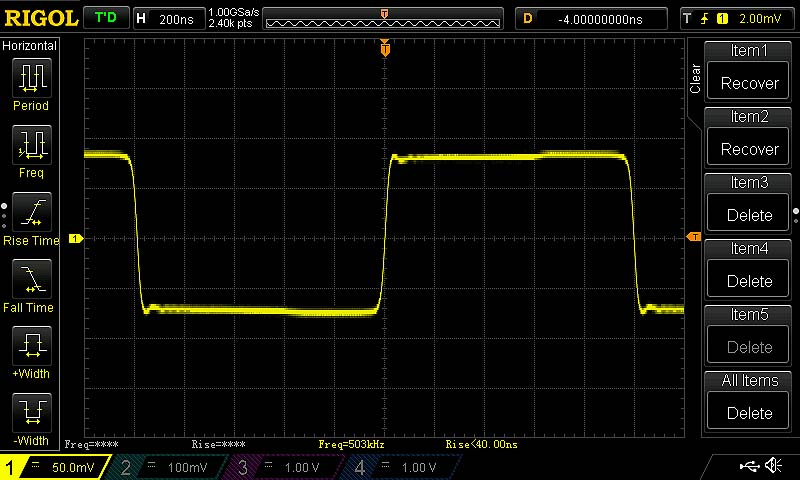Screen dimensions: 800x480
Task: Click the USB connection status icon
Action: click(x=749, y=465)
